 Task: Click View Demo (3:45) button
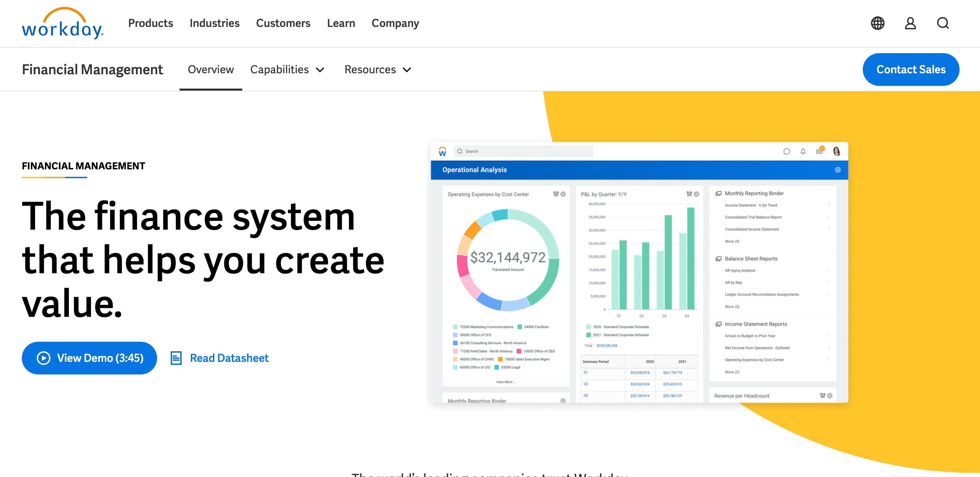coord(89,358)
